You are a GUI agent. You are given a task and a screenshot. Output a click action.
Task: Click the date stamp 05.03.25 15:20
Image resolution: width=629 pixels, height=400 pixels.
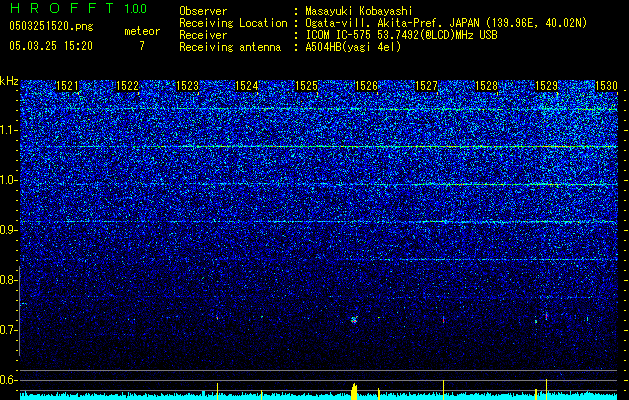pyautogui.click(x=51, y=46)
